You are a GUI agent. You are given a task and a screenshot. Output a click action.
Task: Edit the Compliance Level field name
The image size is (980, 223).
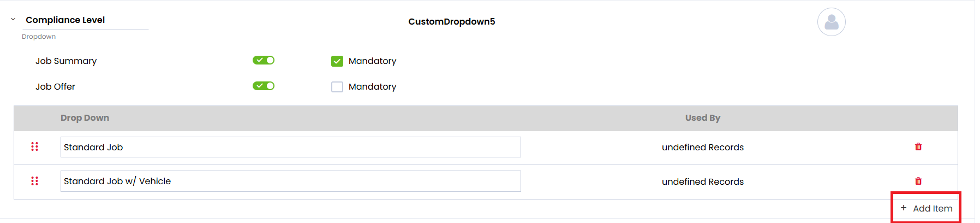coord(86,20)
